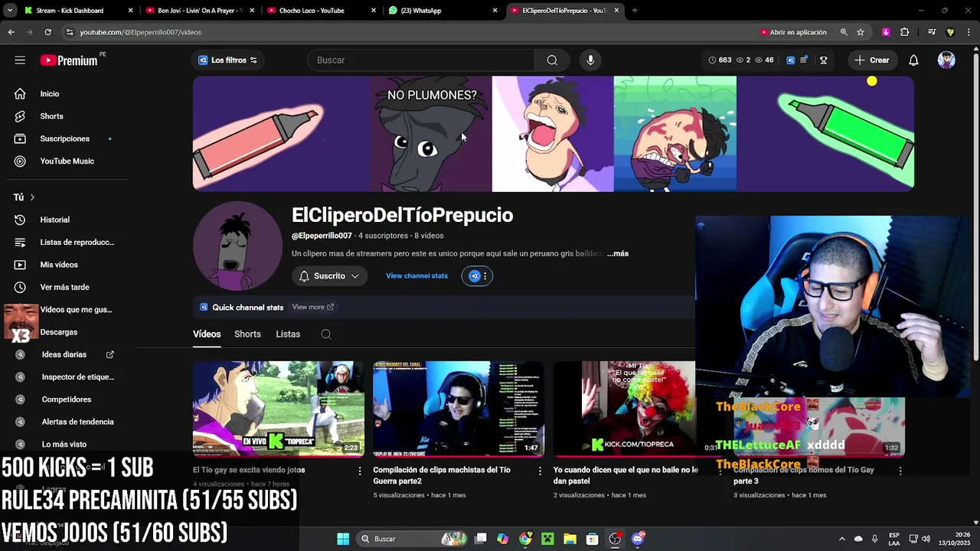
Task: Open the tab search dropdown in Chrome
Action: point(10,11)
